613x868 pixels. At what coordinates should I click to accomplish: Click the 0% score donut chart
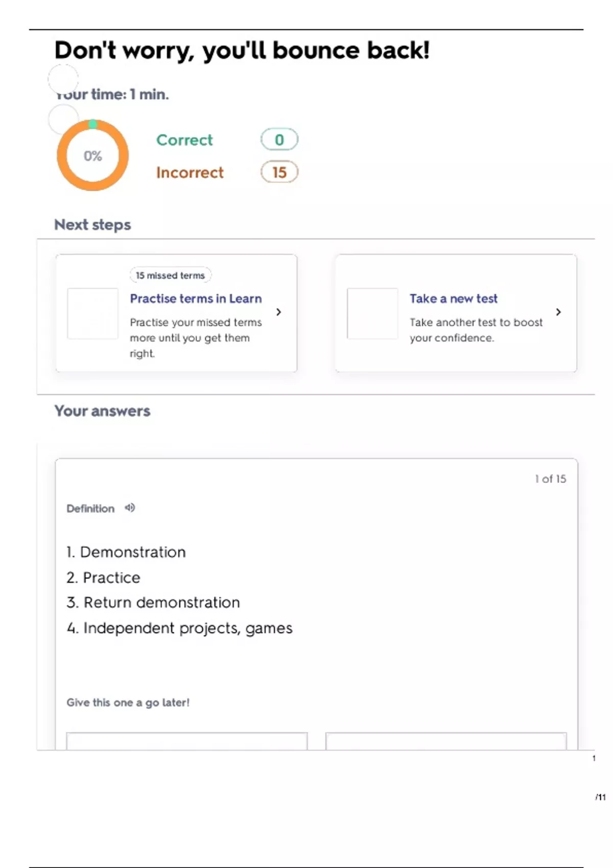pyautogui.click(x=92, y=155)
